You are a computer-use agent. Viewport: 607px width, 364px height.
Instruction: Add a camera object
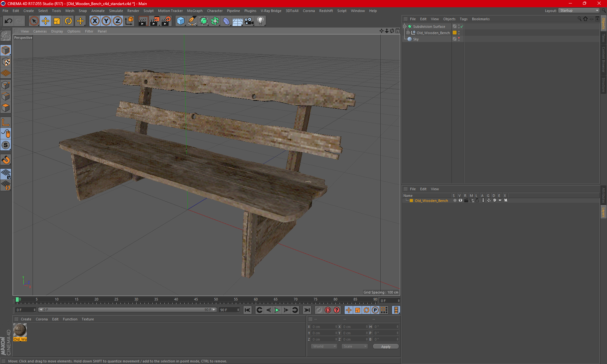coord(249,21)
